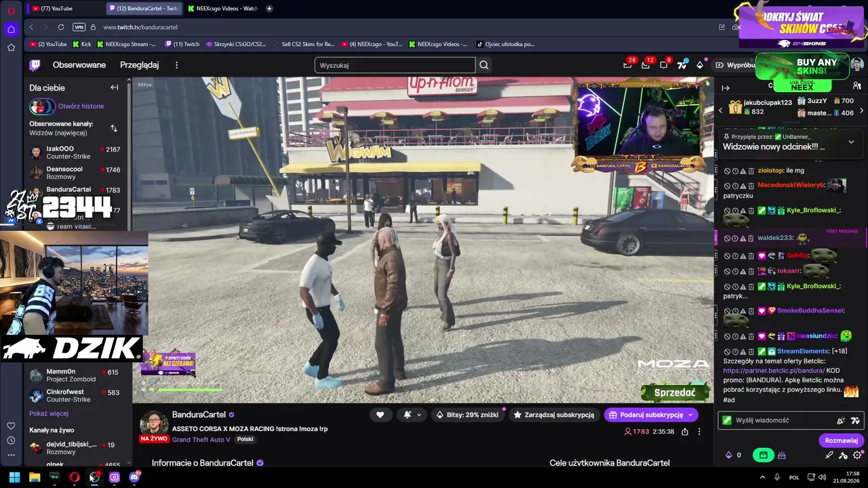Open Discord from taskbar
Image resolution: width=868 pixels, height=488 pixels.
(134, 477)
